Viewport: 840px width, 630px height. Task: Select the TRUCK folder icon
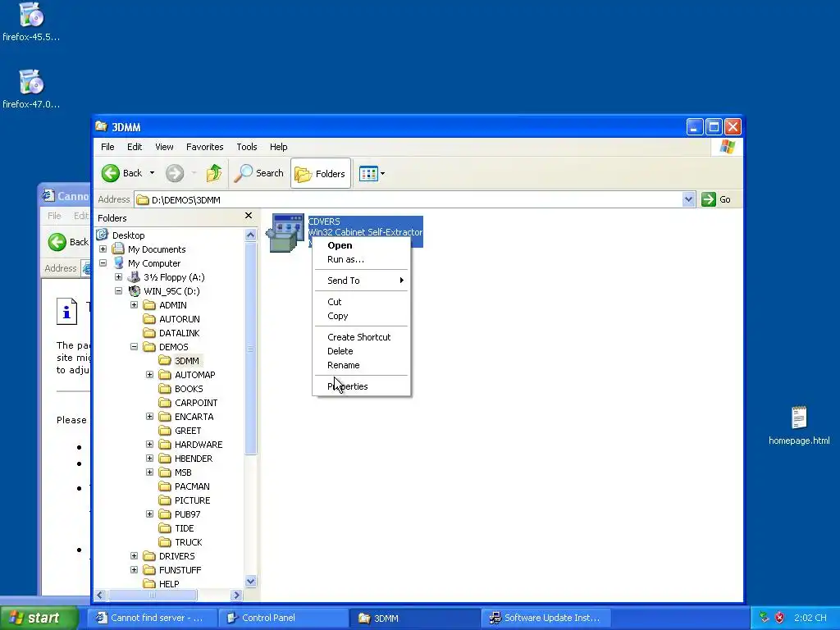pyautogui.click(x=164, y=541)
